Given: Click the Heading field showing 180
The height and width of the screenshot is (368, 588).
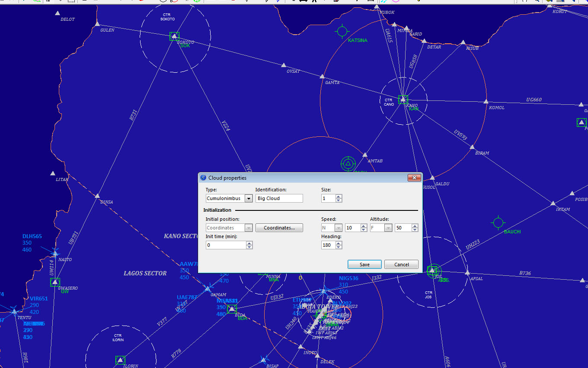Looking at the screenshot, I should [329, 245].
